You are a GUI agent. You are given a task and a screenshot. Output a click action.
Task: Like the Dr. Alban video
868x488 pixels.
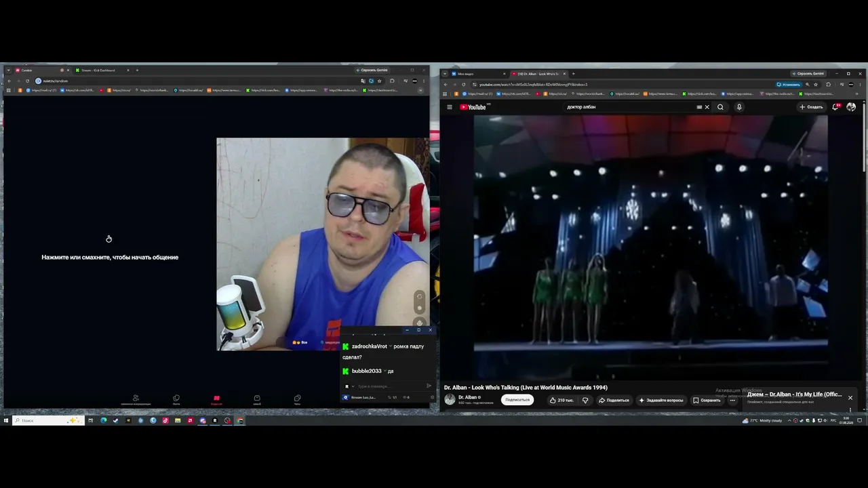click(x=561, y=400)
